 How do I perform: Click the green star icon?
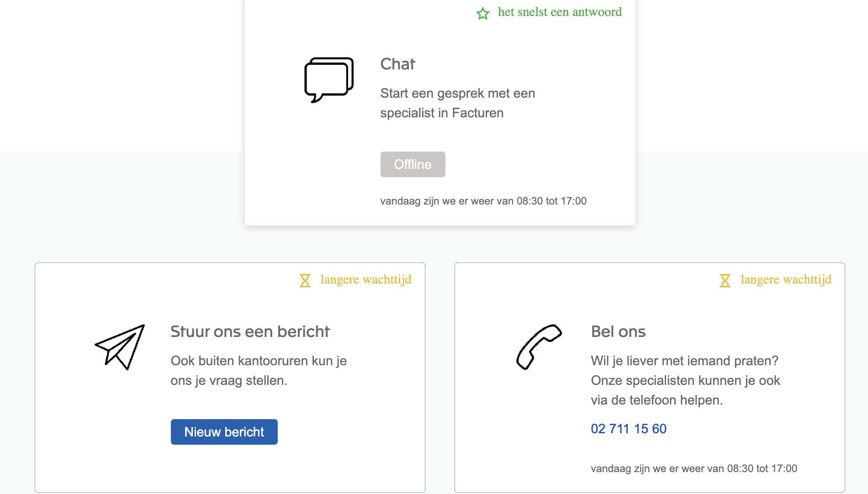pos(483,13)
